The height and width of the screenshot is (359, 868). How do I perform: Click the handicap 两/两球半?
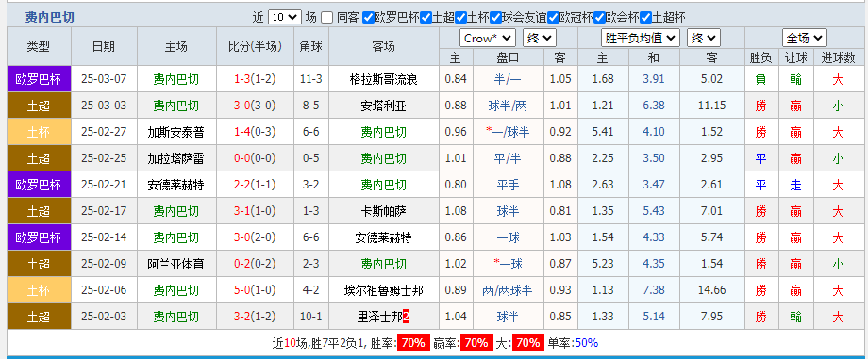pyautogui.click(x=508, y=290)
